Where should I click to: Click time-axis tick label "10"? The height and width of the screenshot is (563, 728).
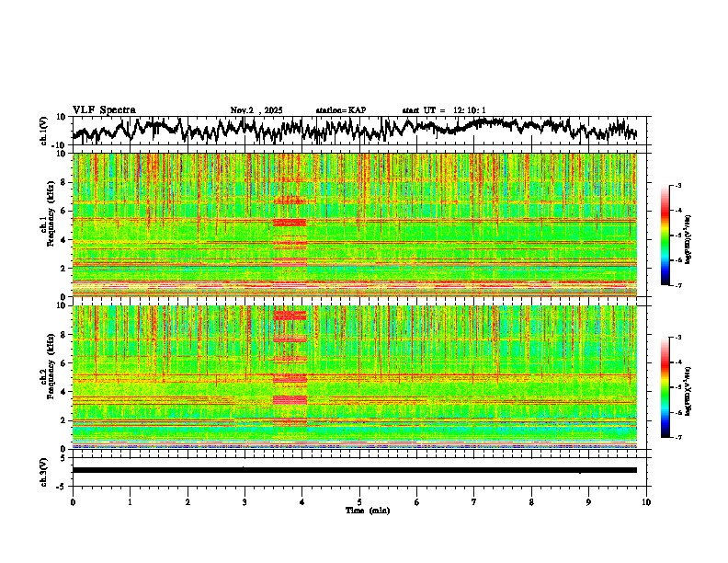click(x=646, y=502)
